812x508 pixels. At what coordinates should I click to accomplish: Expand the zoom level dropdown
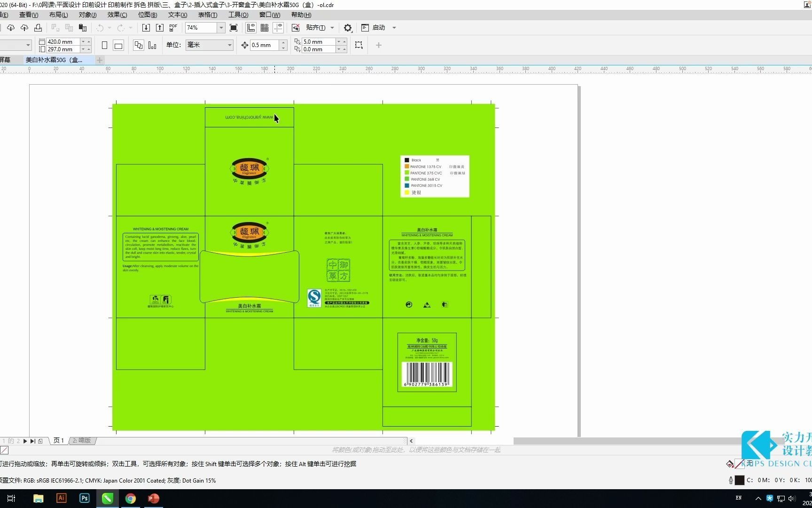pos(221,28)
